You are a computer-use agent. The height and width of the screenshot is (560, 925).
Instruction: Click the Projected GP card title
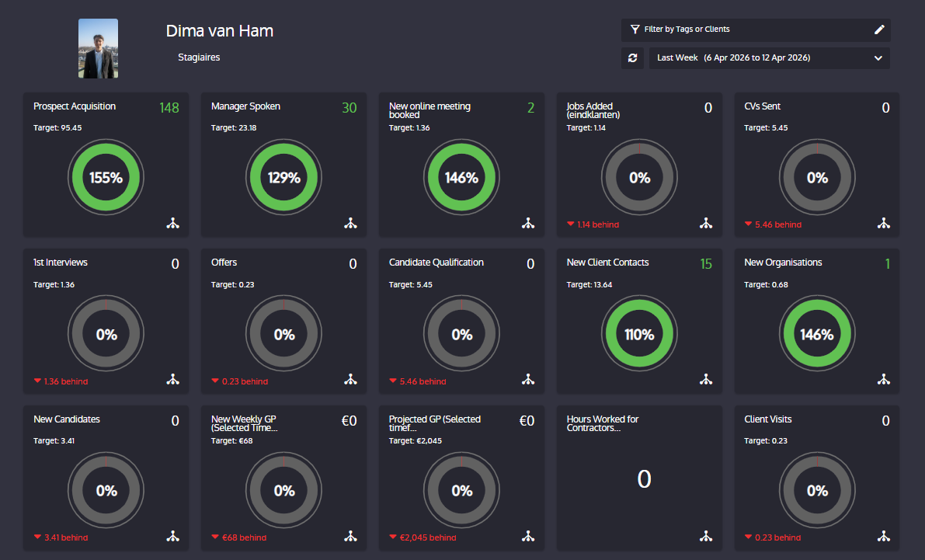(435, 423)
